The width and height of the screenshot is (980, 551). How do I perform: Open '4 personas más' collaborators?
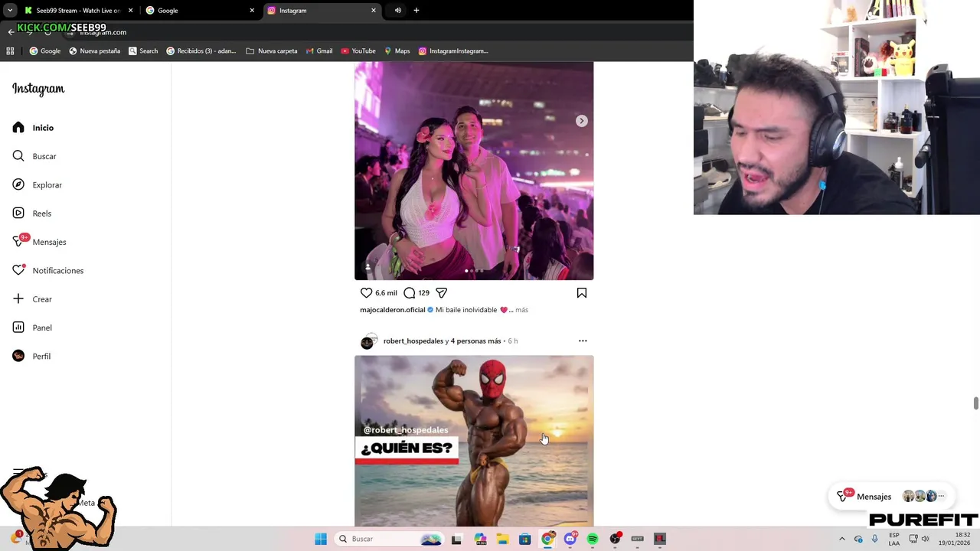pyautogui.click(x=475, y=341)
